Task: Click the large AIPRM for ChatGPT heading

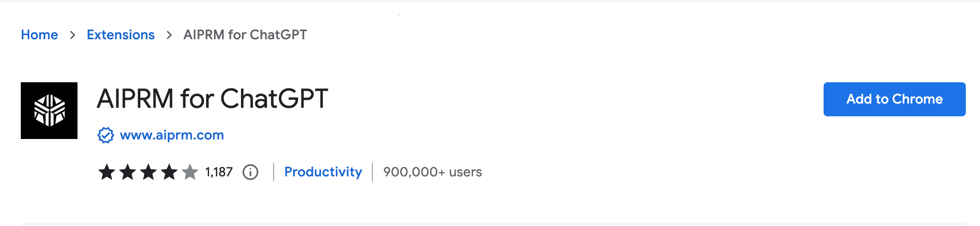Action: click(212, 99)
